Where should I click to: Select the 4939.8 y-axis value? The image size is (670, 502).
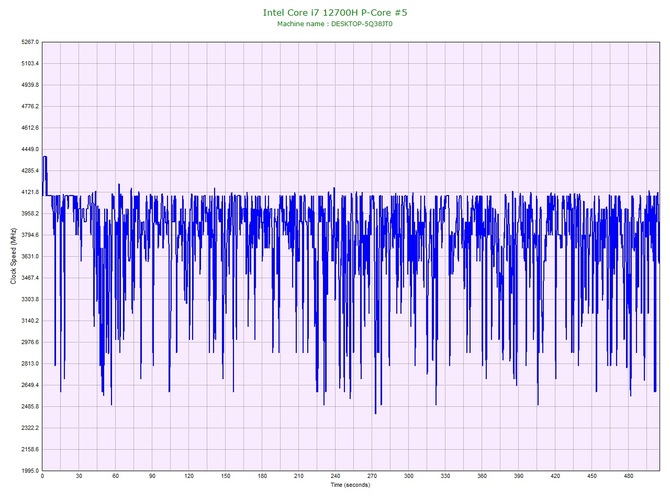(x=30, y=85)
